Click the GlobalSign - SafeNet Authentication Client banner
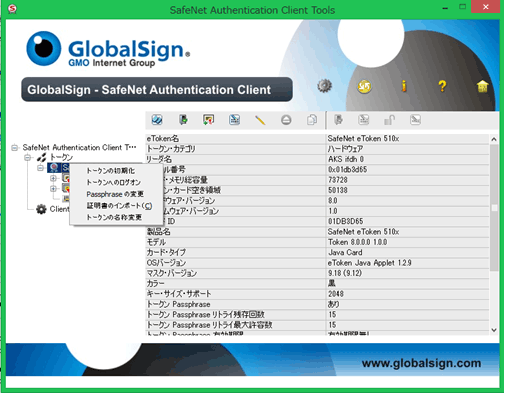505x394 pixels. pyautogui.click(x=157, y=89)
